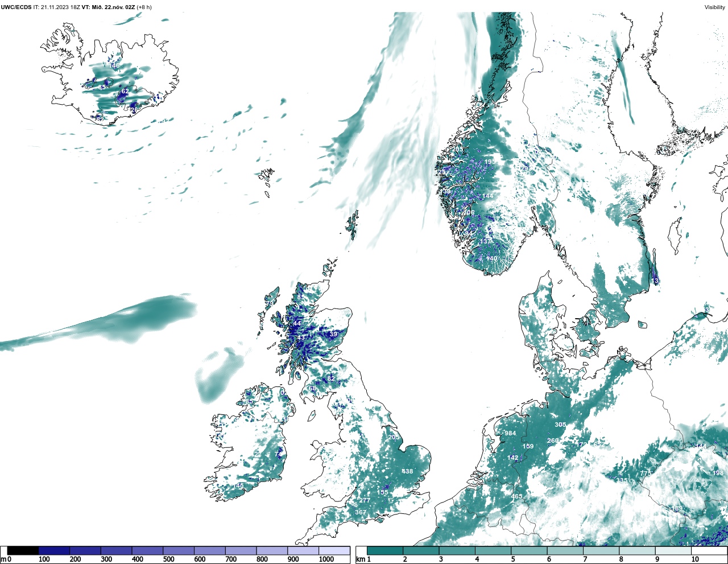This screenshot has height=564, width=728.
Task: Click the '465' value over Belgium area
Action: [516, 496]
